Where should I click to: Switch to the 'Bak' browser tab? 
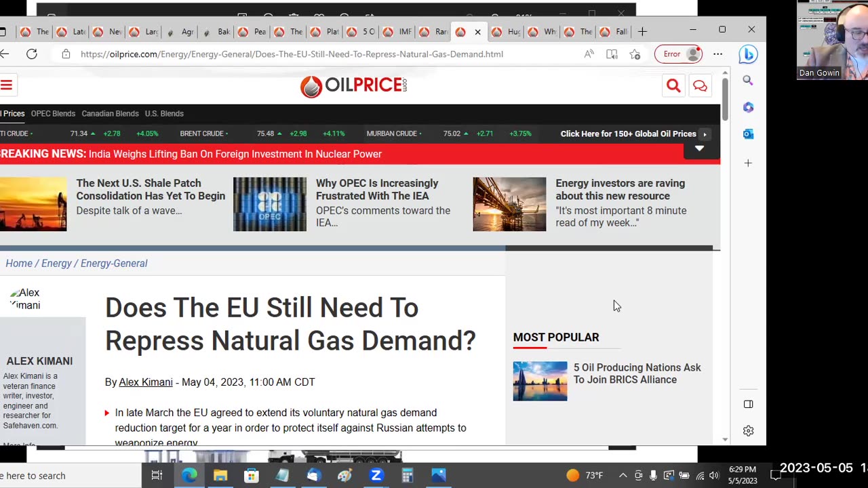click(216, 32)
